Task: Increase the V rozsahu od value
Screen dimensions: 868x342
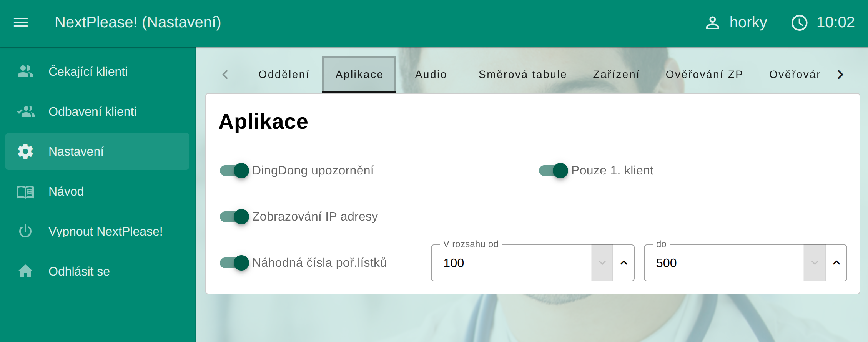Action: pos(624,263)
